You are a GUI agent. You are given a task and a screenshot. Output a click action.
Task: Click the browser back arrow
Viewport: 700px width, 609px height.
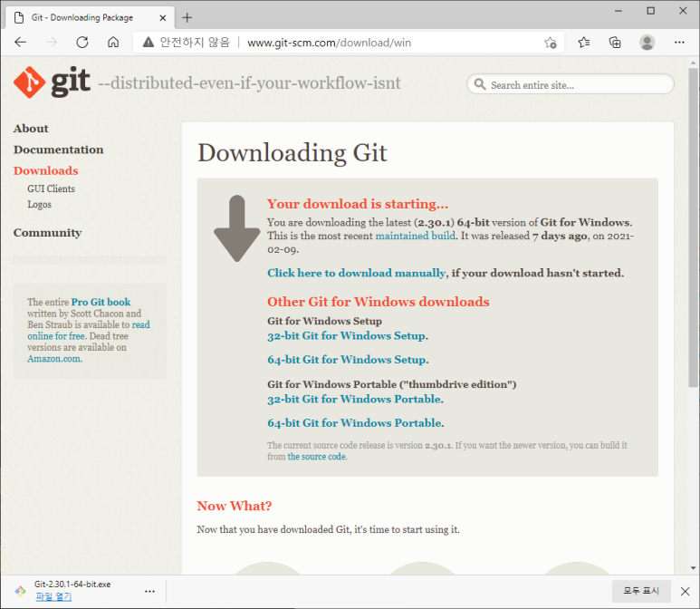(21, 43)
